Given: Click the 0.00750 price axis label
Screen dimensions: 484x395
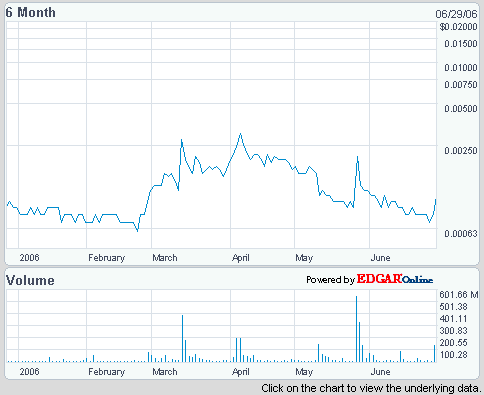Looking at the screenshot, I should coord(461,85).
